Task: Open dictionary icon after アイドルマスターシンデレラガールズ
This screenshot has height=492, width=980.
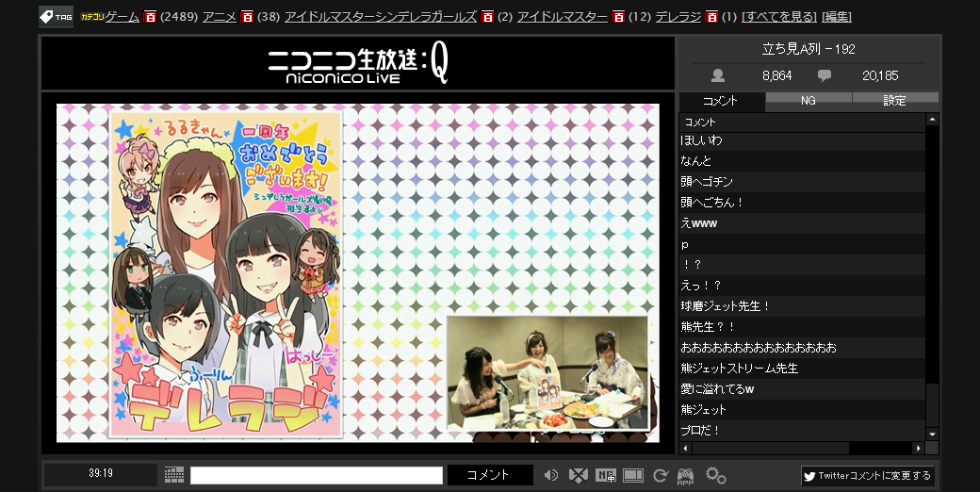Action: click(488, 17)
